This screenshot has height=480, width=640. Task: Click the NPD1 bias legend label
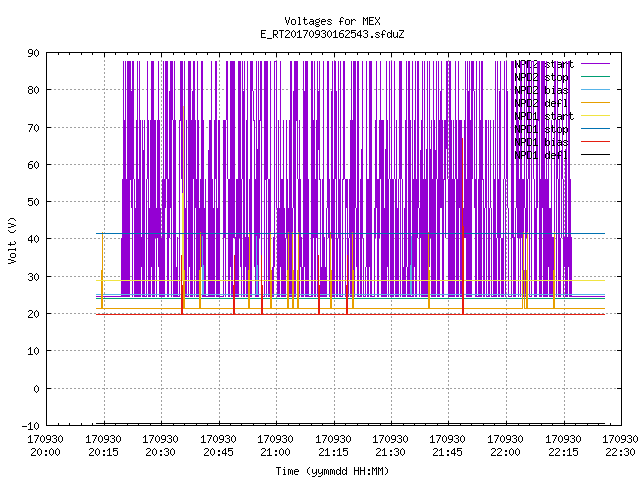[541, 142]
